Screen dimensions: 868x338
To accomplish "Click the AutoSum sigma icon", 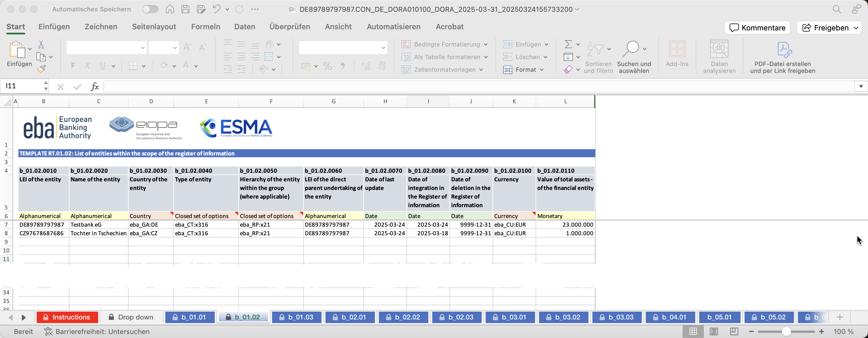I will pos(568,44).
